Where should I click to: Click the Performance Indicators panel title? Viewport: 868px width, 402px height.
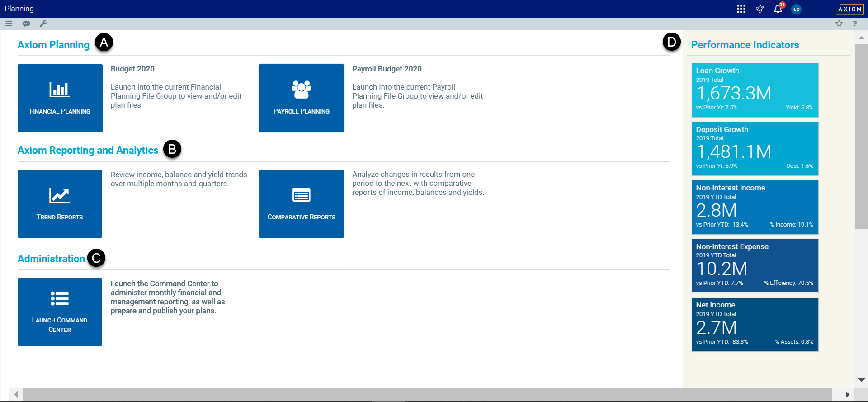point(745,45)
